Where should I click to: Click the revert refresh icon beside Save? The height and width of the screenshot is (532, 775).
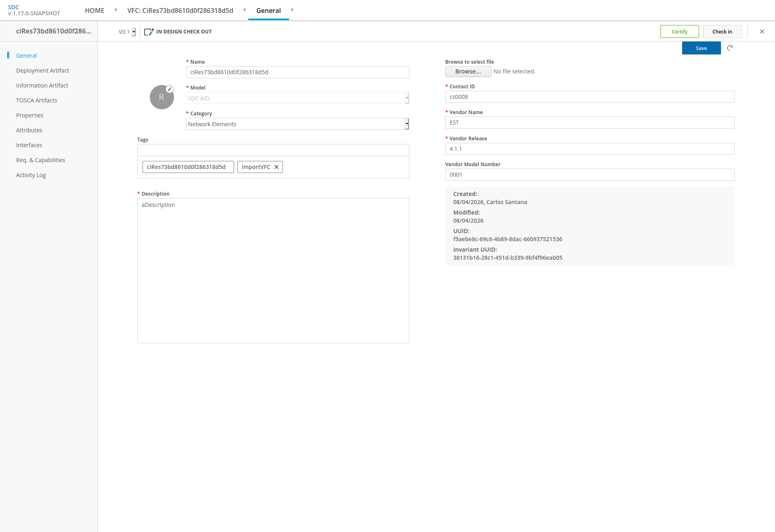coord(730,48)
